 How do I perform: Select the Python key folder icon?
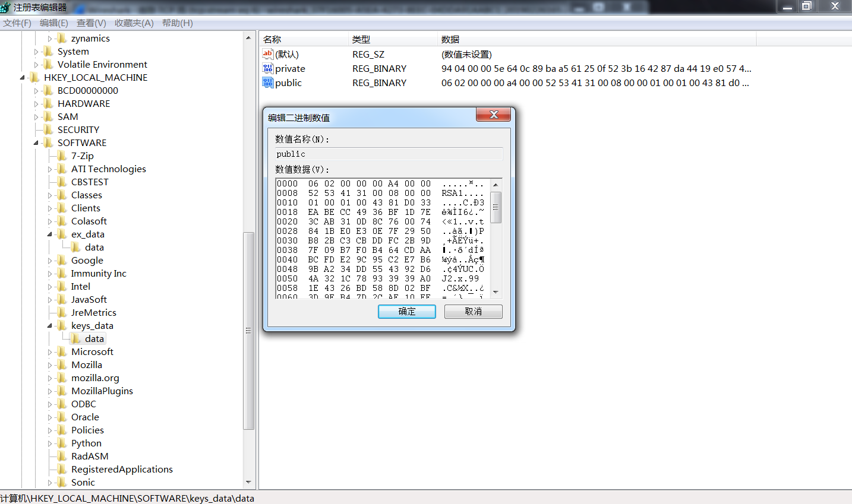62,443
